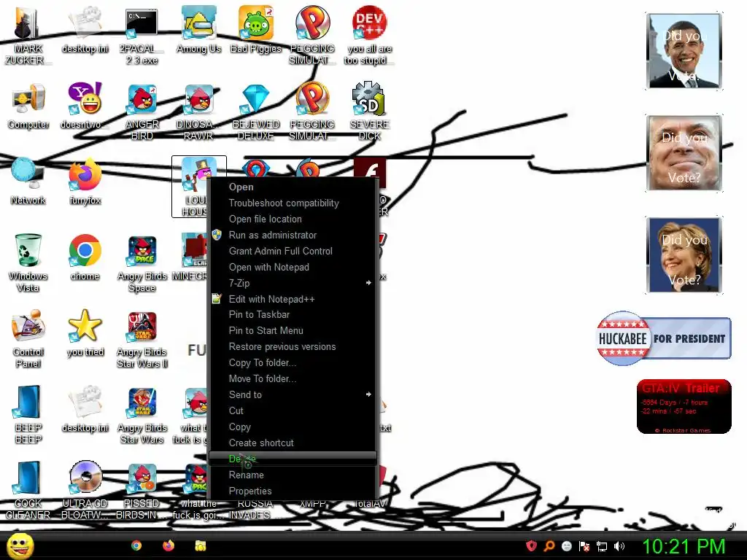Choose Restore previous versions
Image resolution: width=747 pixels, height=560 pixels.
pos(293,346)
